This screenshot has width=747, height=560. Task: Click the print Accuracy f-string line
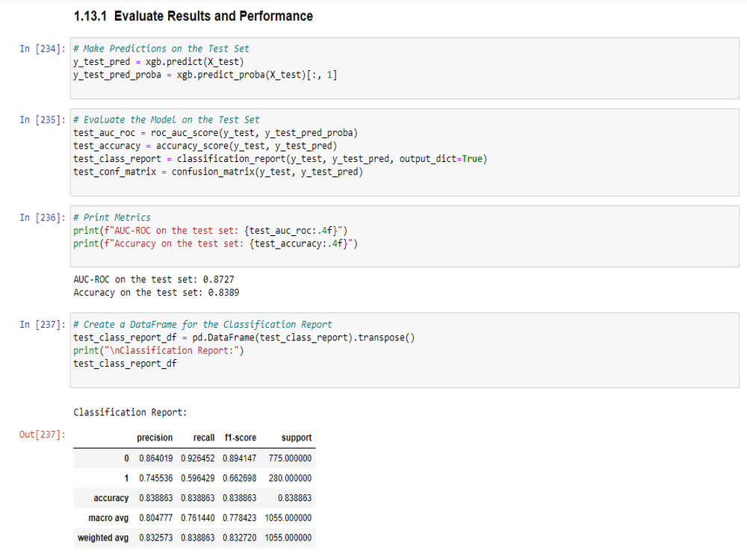click(215, 243)
